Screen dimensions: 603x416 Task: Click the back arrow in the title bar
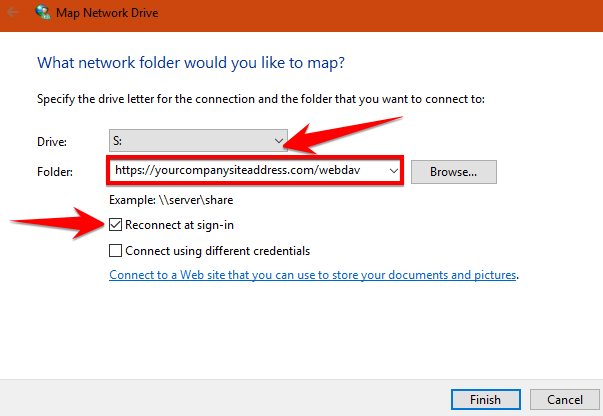click(x=13, y=15)
